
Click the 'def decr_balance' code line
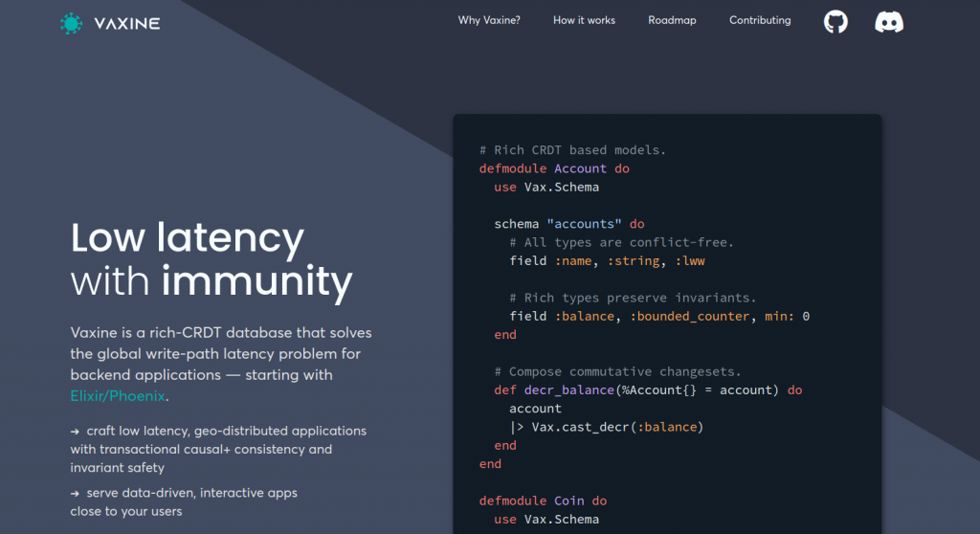[x=648, y=390]
